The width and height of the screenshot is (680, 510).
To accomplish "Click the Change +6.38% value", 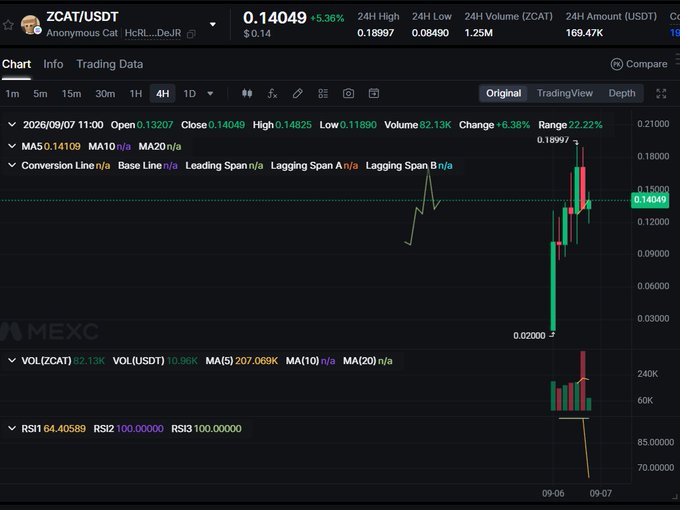I will 513,125.
